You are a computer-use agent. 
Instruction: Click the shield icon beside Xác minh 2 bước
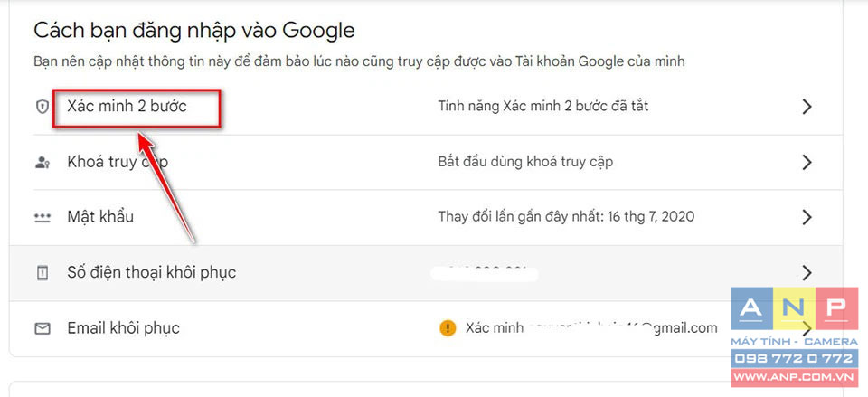[x=42, y=107]
